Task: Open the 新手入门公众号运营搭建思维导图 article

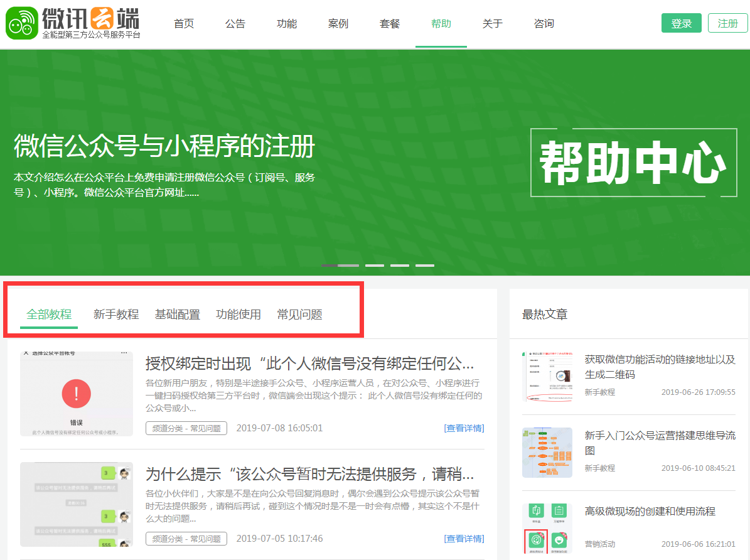Action: tap(660, 443)
